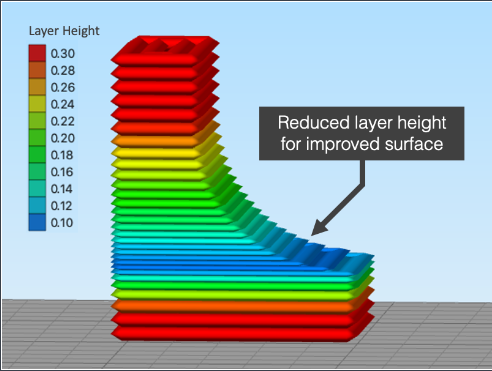
Task: Click the 0.20 green legend swatch
Action: (x=37, y=138)
